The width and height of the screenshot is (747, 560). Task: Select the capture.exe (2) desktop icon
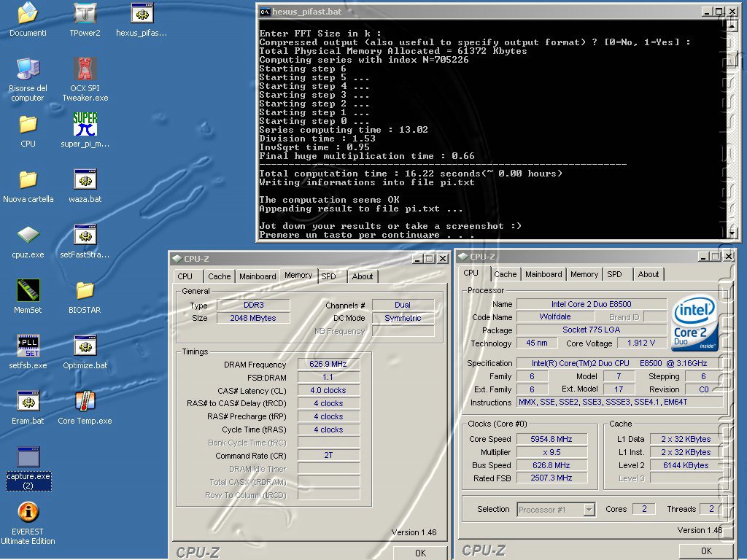28,456
